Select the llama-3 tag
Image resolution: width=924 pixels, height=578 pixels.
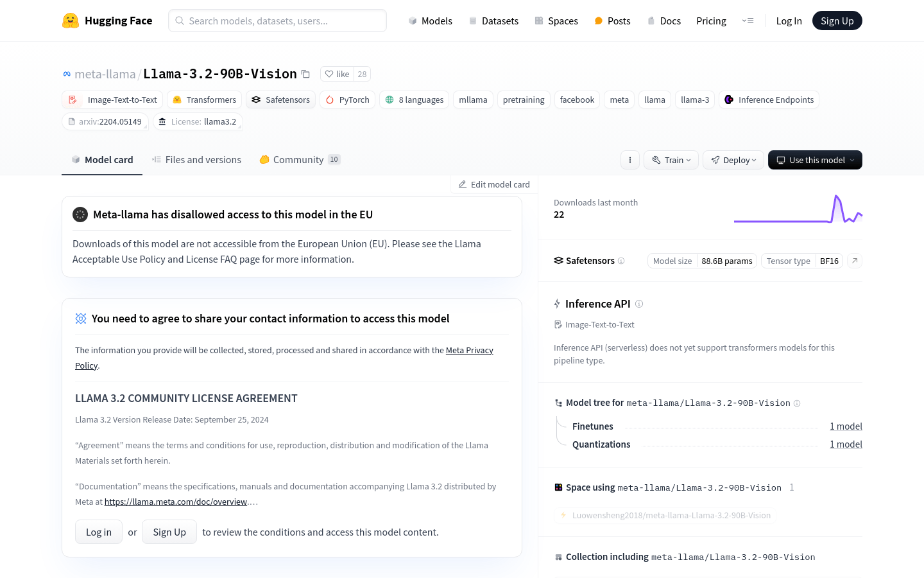(695, 100)
